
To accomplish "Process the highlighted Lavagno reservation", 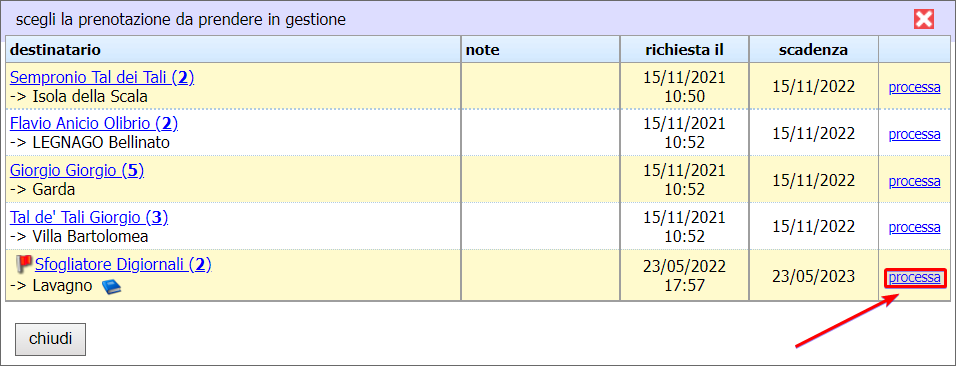I will [915, 278].
